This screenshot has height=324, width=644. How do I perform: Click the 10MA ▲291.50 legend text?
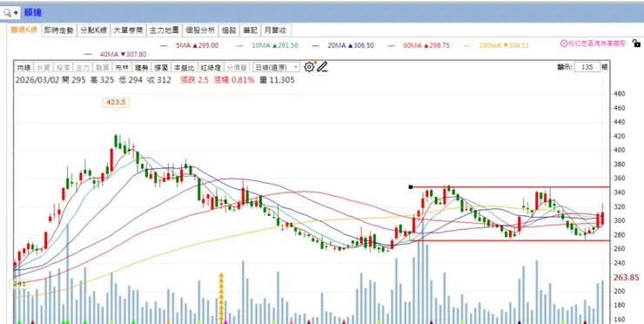[x=275, y=45]
